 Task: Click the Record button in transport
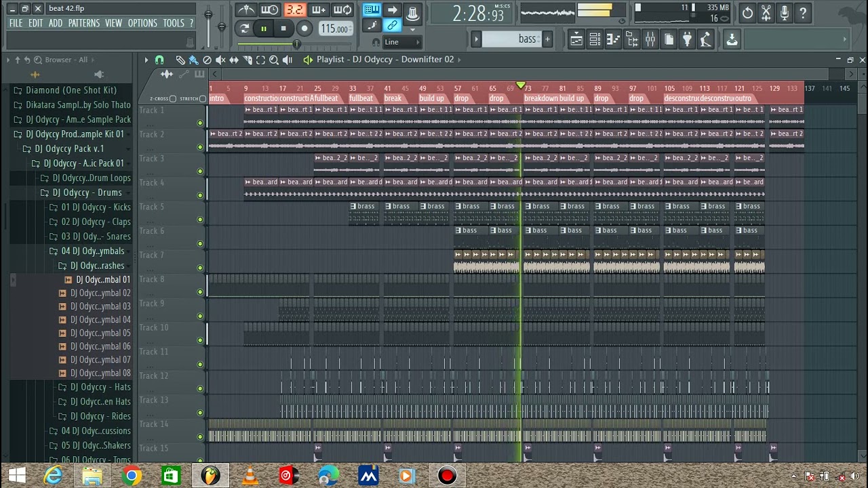point(304,28)
